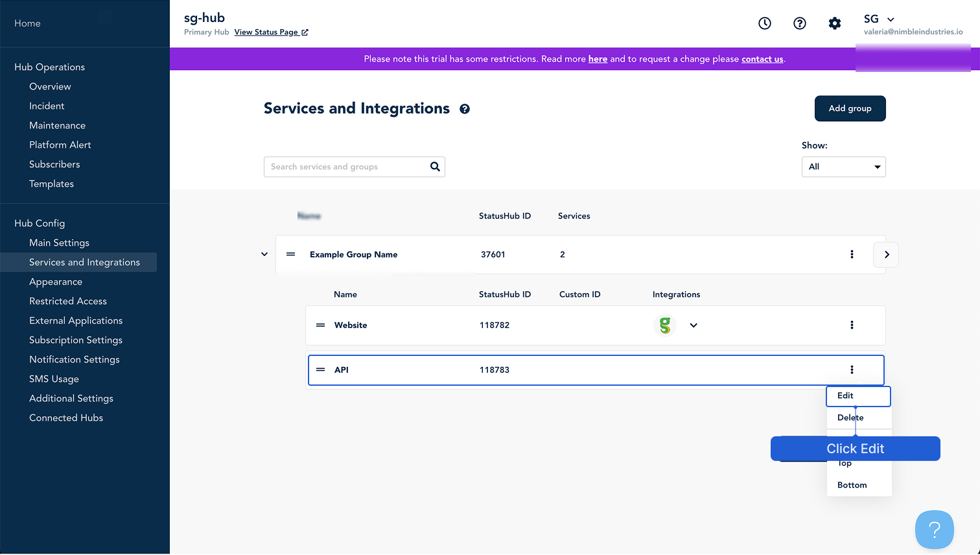
Task: Click the Add group button
Action: pyautogui.click(x=850, y=108)
